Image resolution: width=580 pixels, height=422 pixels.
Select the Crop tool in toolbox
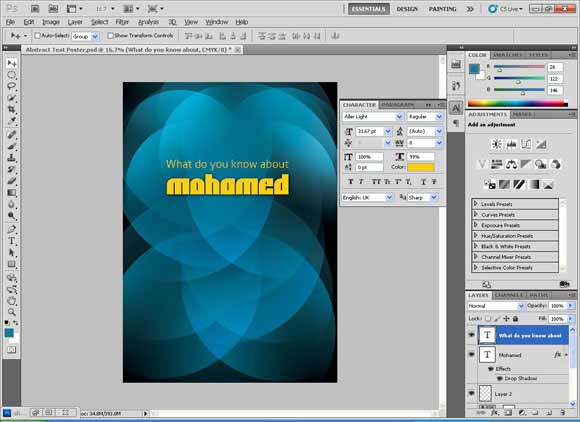pyautogui.click(x=11, y=109)
